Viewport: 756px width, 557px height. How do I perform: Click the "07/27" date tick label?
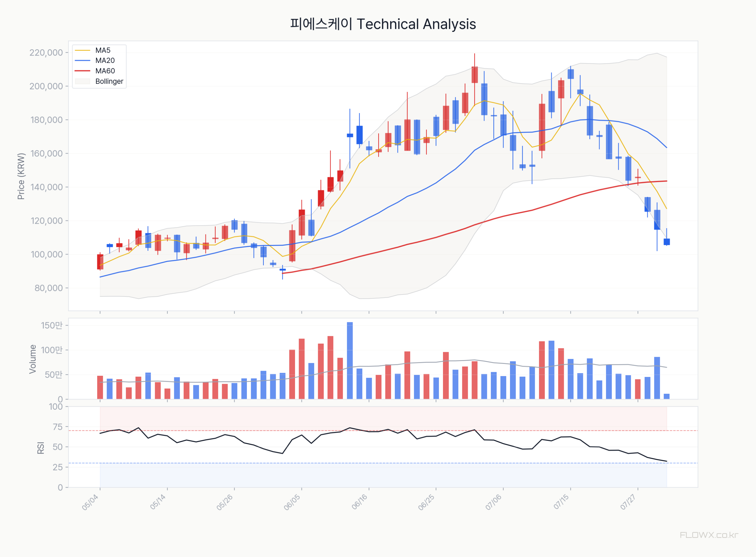click(x=628, y=502)
